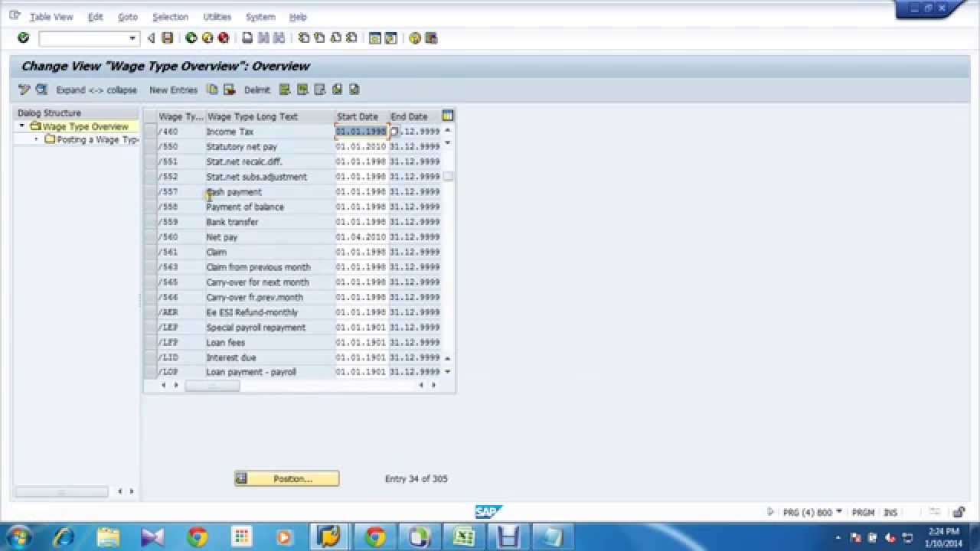Open the Utilities menu
The image size is (980, 551).
point(217,17)
